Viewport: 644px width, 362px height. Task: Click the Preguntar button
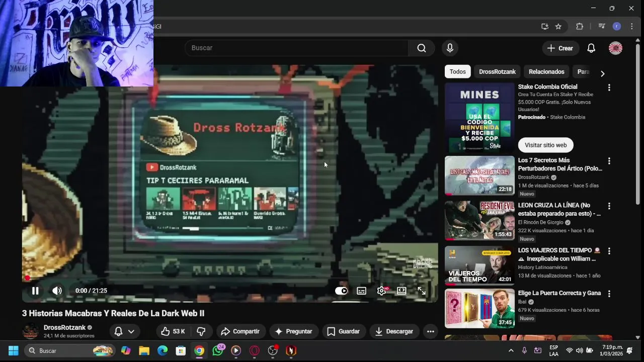(294, 331)
